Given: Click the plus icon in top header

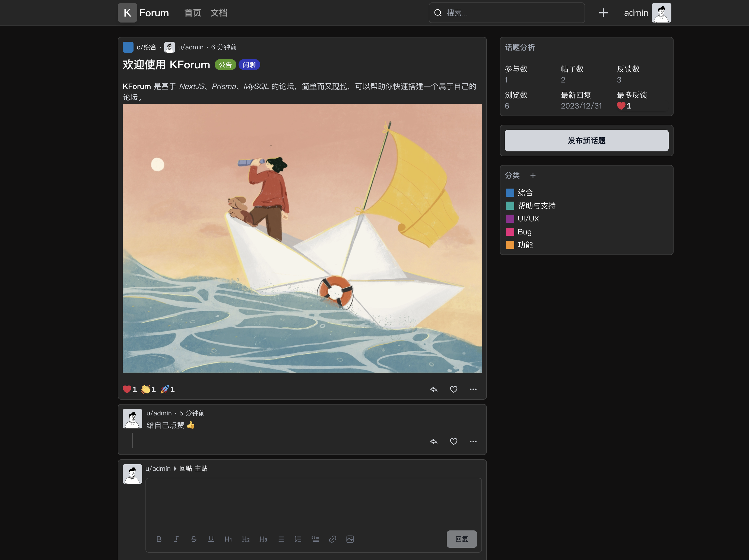Looking at the screenshot, I should tap(603, 13).
